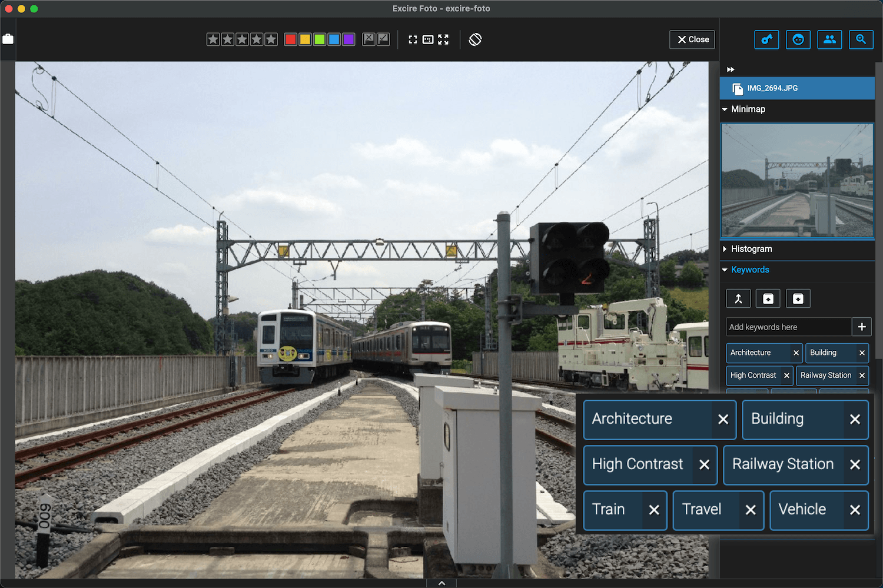Screen dimensions: 883x588
Task: Apply the red color label
Action: point(290,39)
